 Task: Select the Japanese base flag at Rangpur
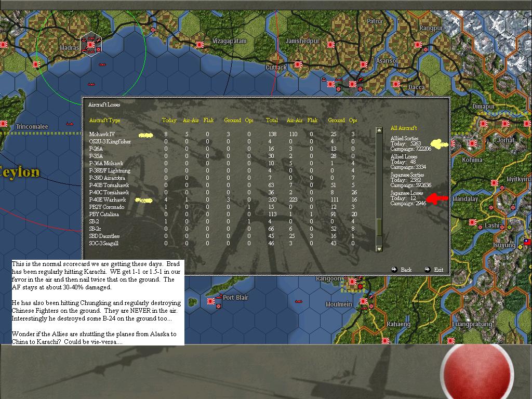(418, 45)
